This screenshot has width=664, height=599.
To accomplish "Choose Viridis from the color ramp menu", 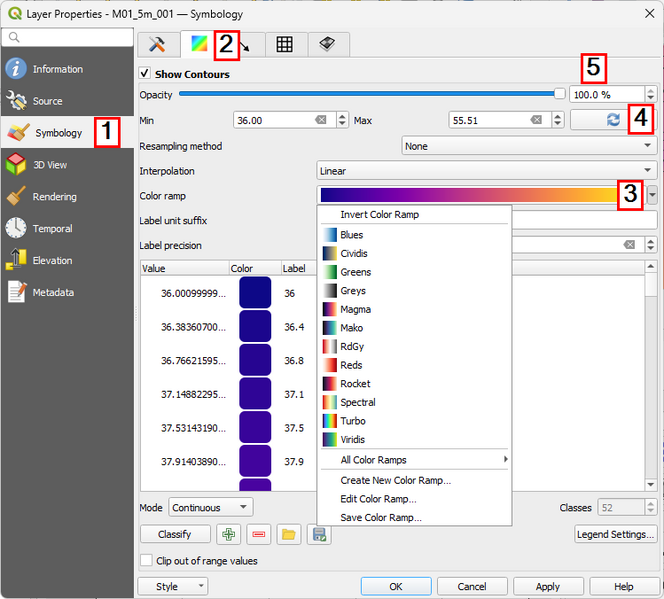I will 353,439.
